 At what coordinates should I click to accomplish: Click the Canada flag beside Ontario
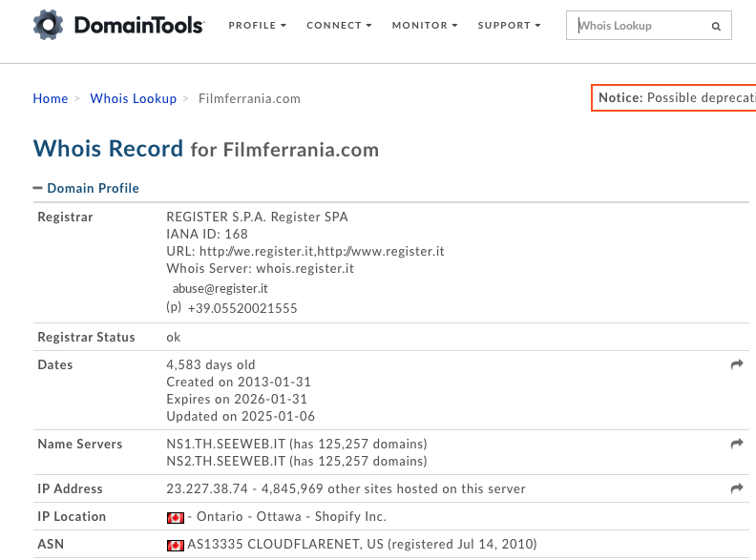176,518
